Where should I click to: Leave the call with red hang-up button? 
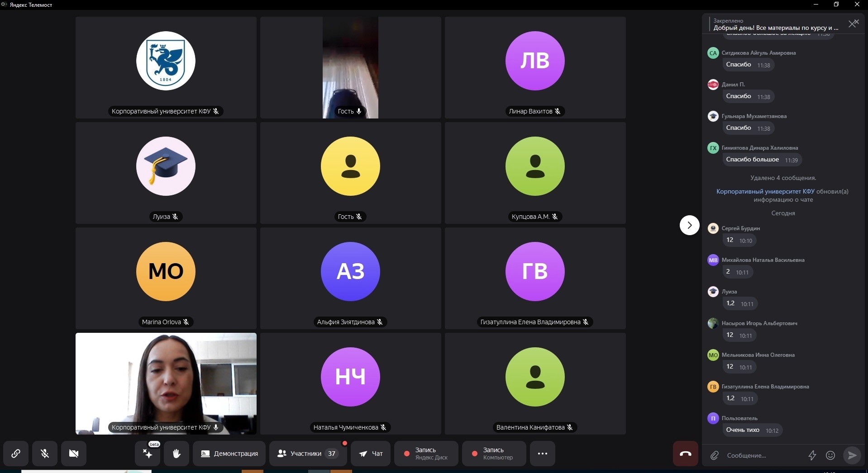tap(685, 453)
